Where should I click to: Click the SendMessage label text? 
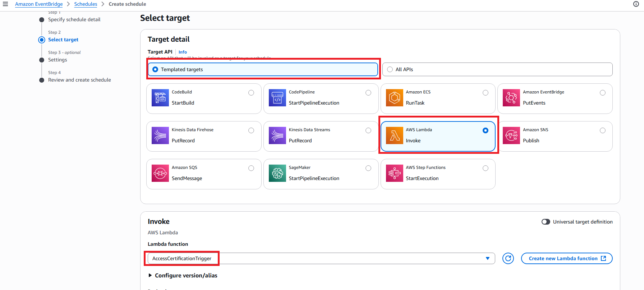coord(187,178)
